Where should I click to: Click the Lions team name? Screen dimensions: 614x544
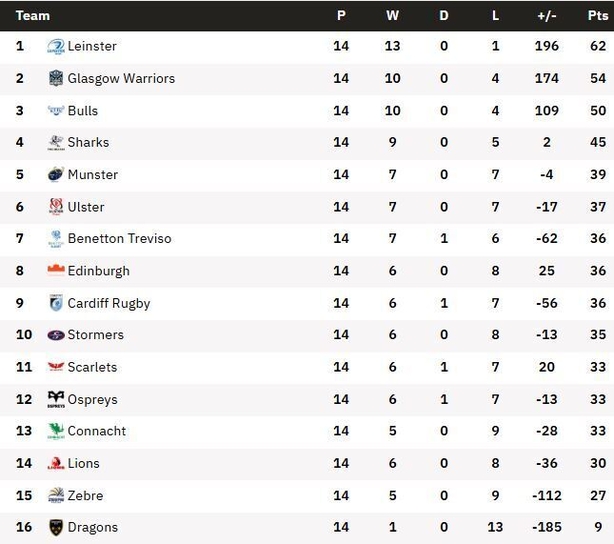pyautogui.click(x=83, y=463)
